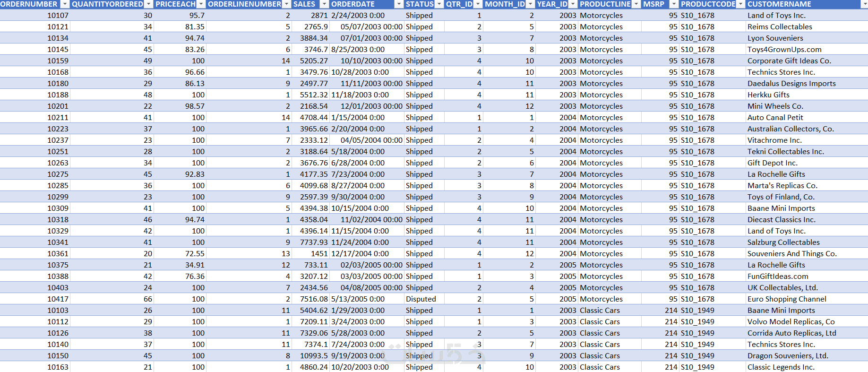Click the order number 10121 cell
This screenshot has width=868, height=372.
(x=35, y=27)
